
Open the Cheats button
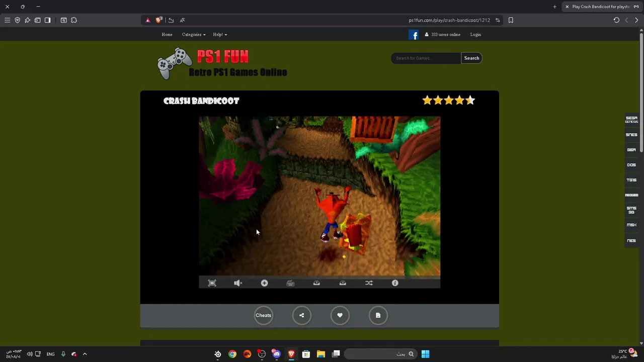(x=263, y=315)
